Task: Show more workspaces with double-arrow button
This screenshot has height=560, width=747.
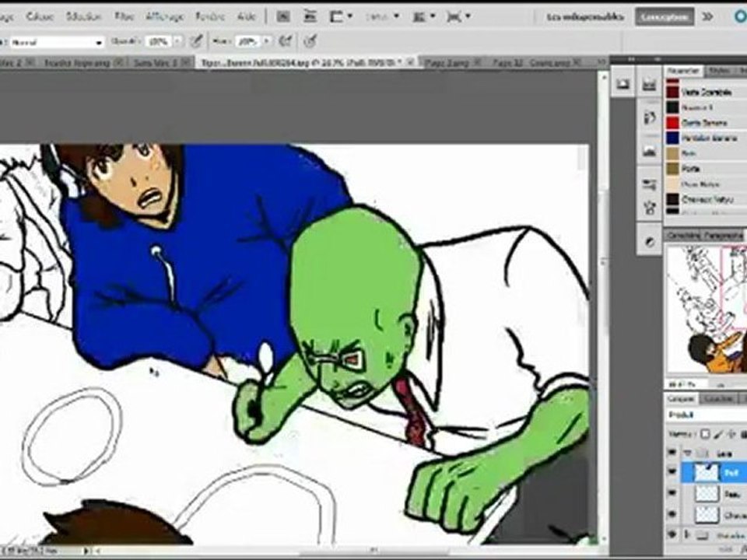Action: 708,17
